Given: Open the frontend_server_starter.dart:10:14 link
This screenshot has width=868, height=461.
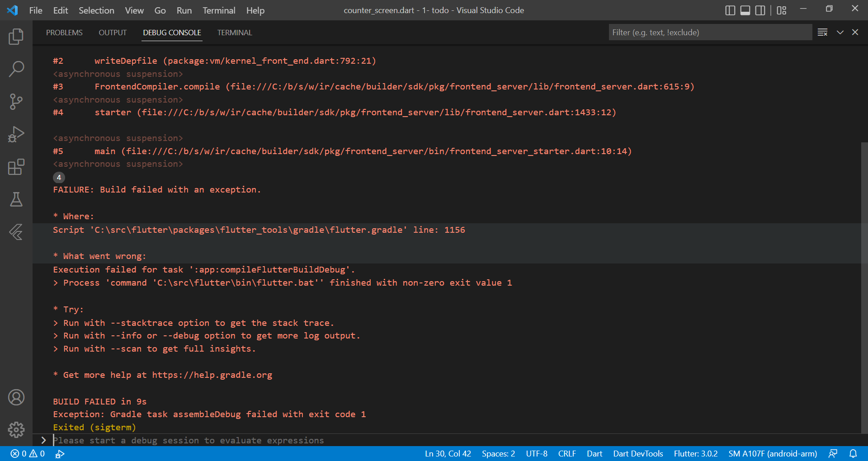Looking at the screenshot, I should click(377, 151).
